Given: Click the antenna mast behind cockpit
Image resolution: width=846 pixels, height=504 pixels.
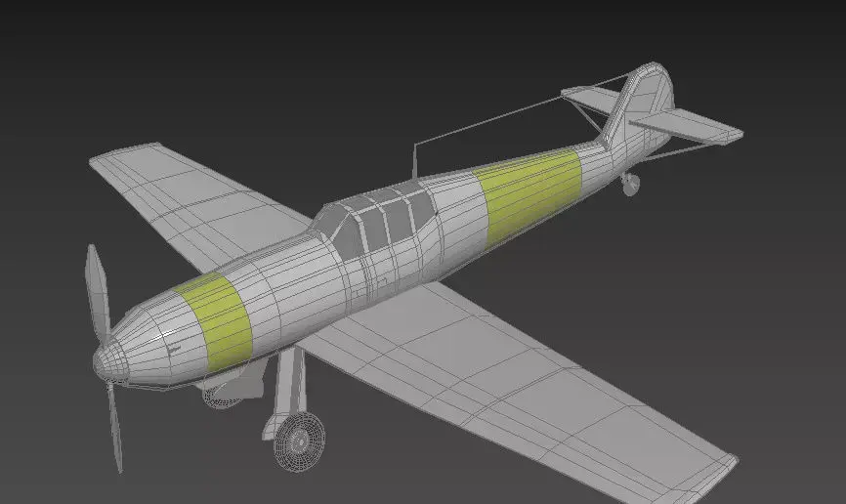Looking at the screenshot, I should [x=414, y=161].
